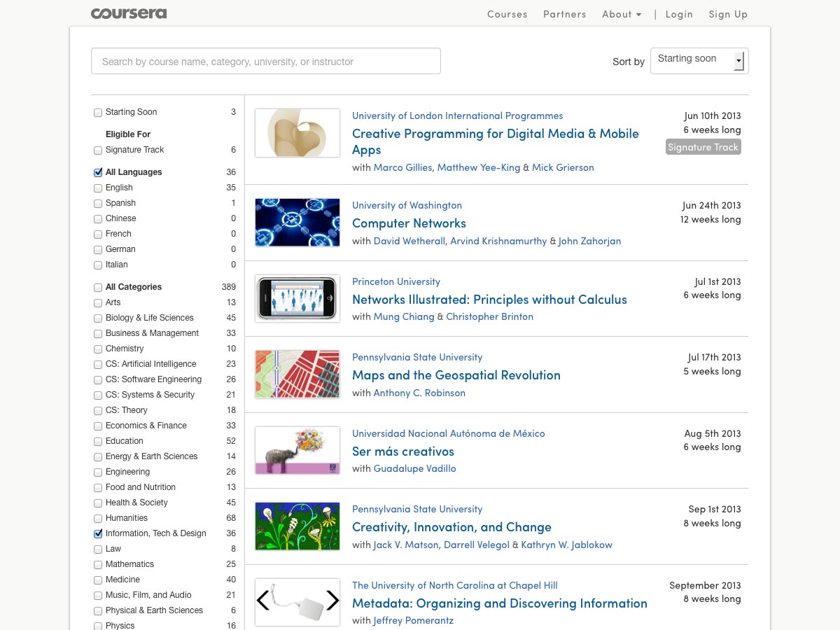
Task: Open the Sort by dropdown
Action: tap(699, 61)
